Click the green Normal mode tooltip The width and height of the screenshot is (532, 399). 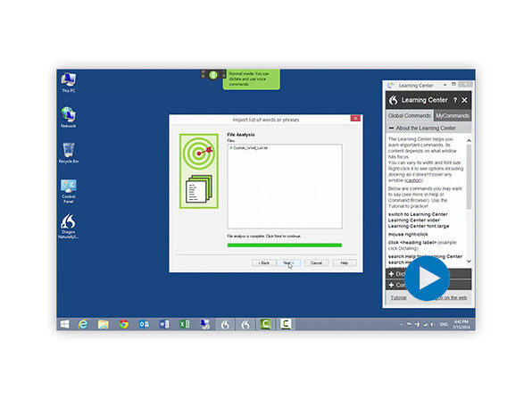[252, 79]
